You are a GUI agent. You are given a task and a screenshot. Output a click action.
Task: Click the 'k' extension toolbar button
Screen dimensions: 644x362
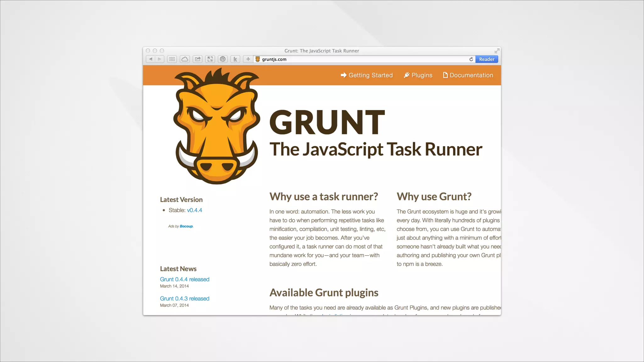[x=235, y=59]
